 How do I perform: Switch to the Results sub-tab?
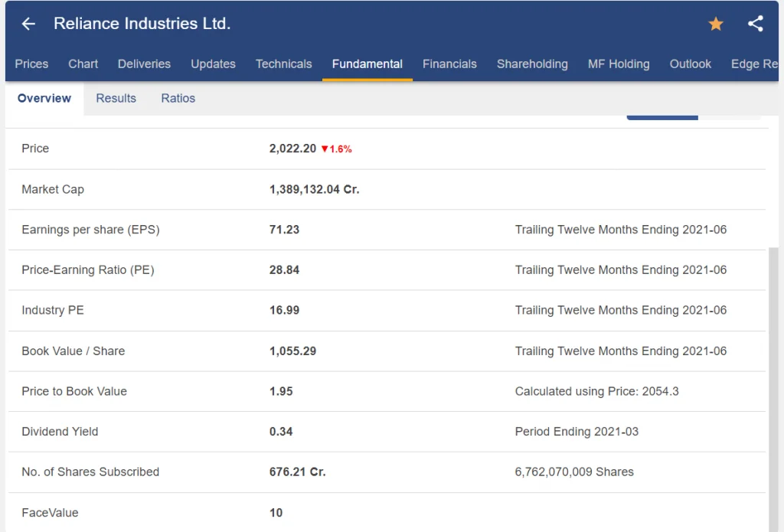[116, 99]
